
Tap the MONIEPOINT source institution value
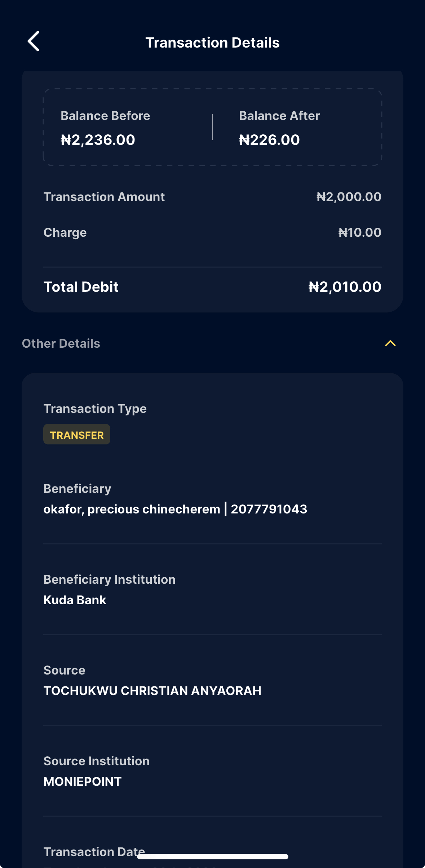pyautogui.click(x=83, y=782)
